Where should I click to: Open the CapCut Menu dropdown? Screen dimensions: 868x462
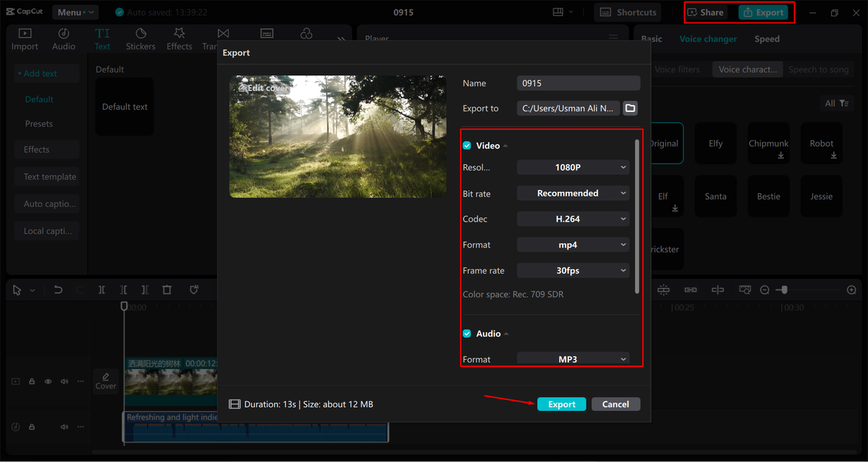tap(75, 12)
